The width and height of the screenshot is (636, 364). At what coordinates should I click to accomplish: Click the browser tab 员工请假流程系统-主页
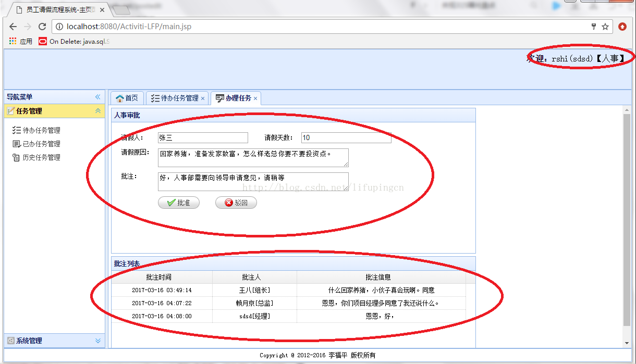point(59,9)
